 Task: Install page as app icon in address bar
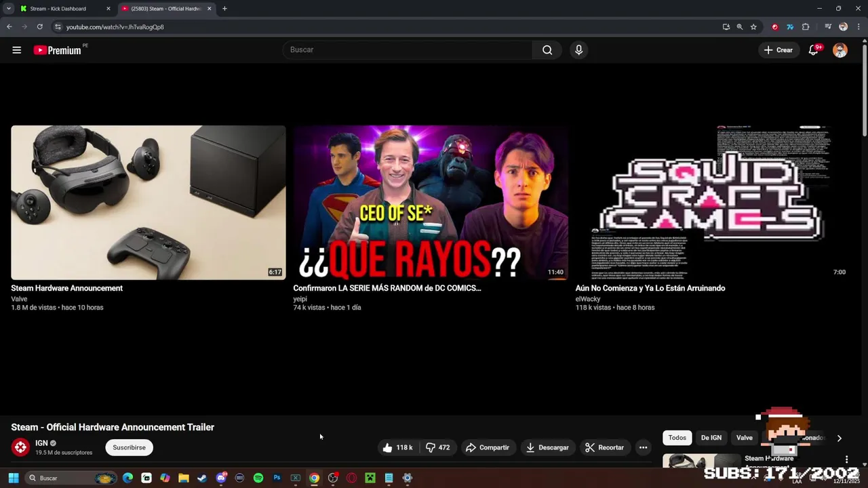726,27
